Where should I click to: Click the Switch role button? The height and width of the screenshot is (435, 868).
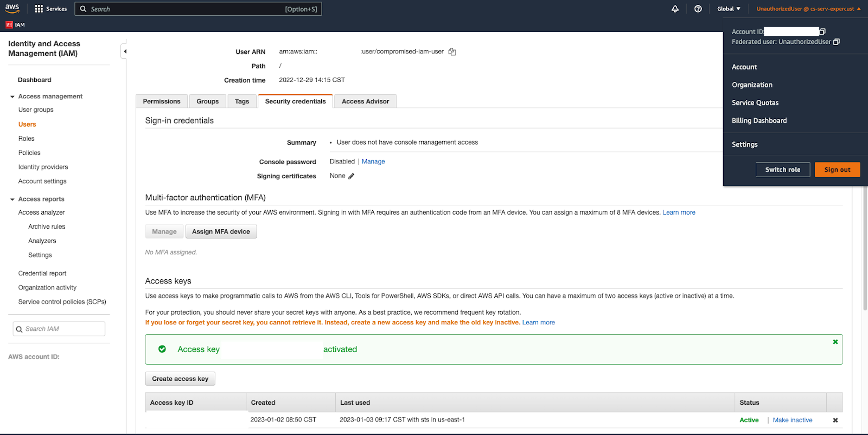click(x=782, y=169)
